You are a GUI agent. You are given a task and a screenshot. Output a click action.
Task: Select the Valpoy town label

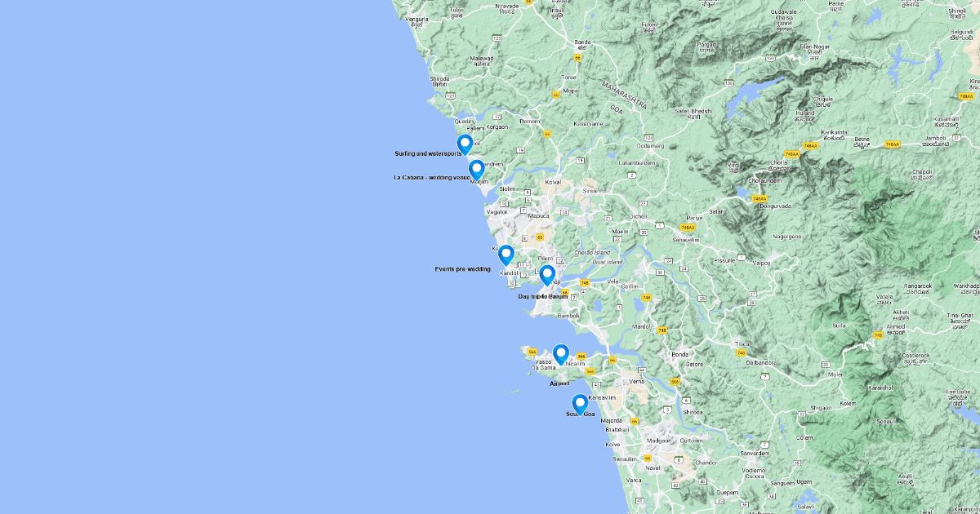pyautogui.click(x=761, y=263)
